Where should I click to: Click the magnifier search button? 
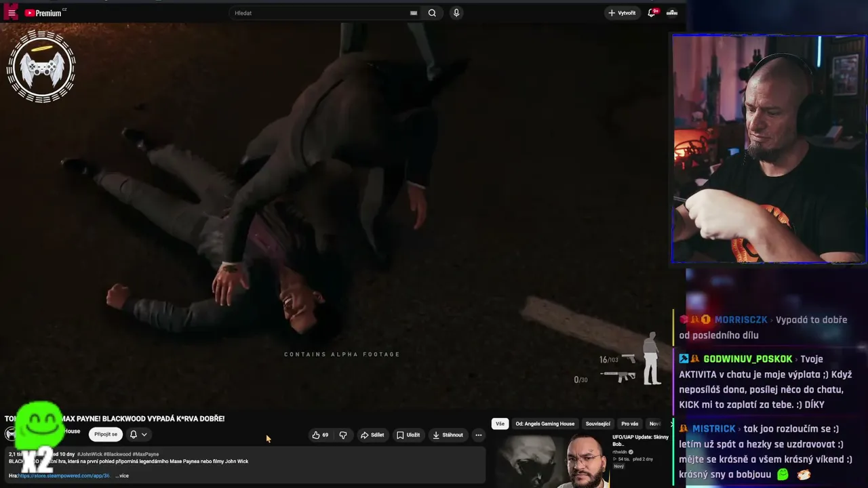tap(432, 13)
